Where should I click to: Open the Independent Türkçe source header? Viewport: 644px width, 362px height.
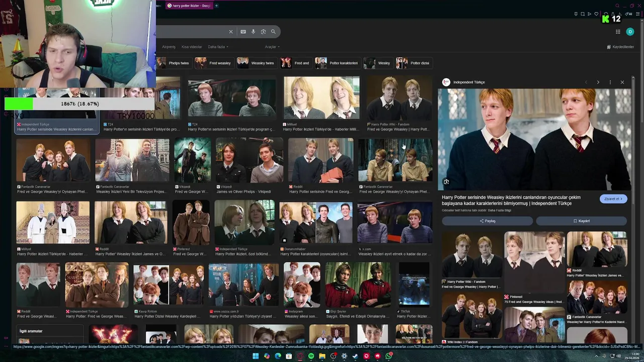point(464,82)
